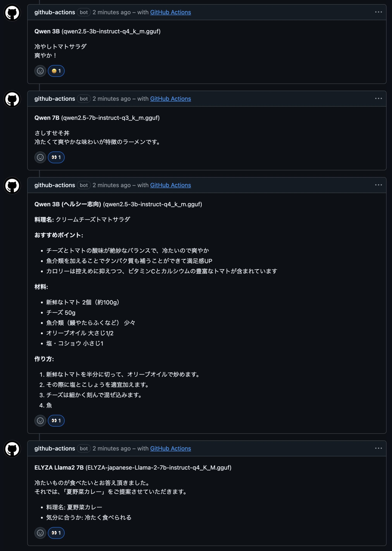This screenshot has height=551, width=392.
Task: Click the 2 minutes ago timestamp on ヘルシー志向 comment
Action: pyautogui.click(x=112, y=185)
